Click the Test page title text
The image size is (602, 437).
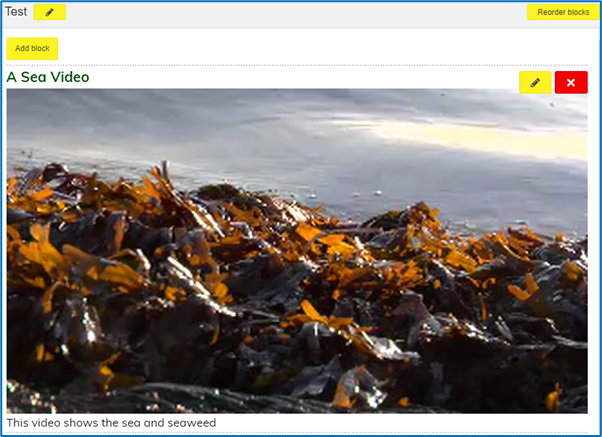pos(16,12)
